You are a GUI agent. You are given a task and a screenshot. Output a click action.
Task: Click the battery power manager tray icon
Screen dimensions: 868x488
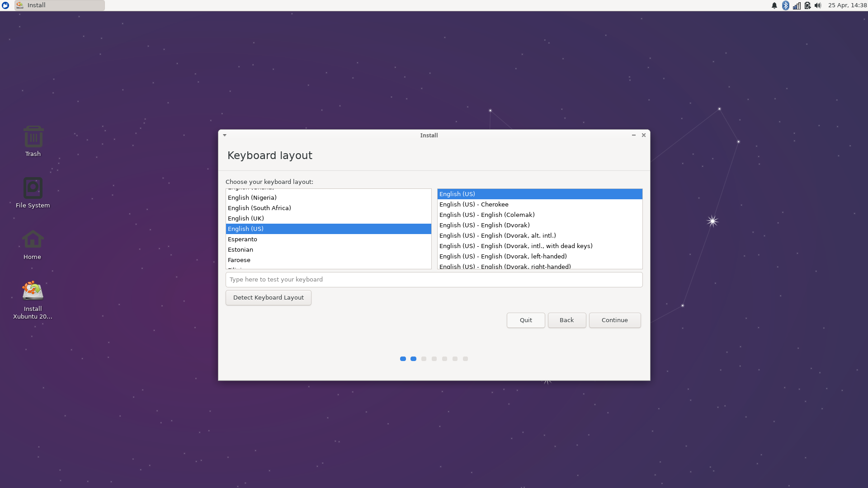(807, 5)
